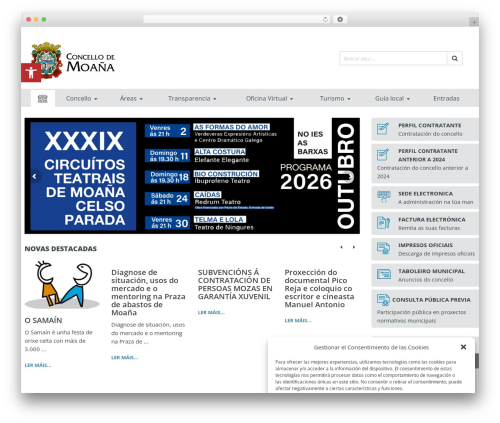Viewport: 500px width, 423px height.
Task: Click the O Samaín cartoon thumbnail
Action: 62,284
